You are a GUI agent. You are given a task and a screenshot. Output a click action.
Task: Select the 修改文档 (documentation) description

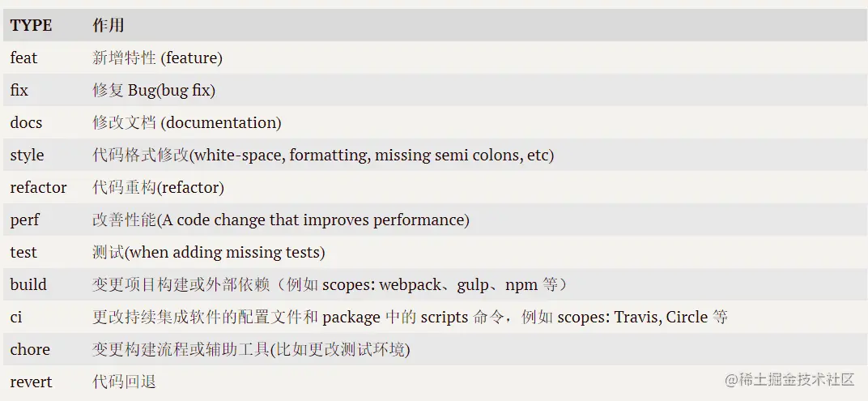click(x=187, y=122)
